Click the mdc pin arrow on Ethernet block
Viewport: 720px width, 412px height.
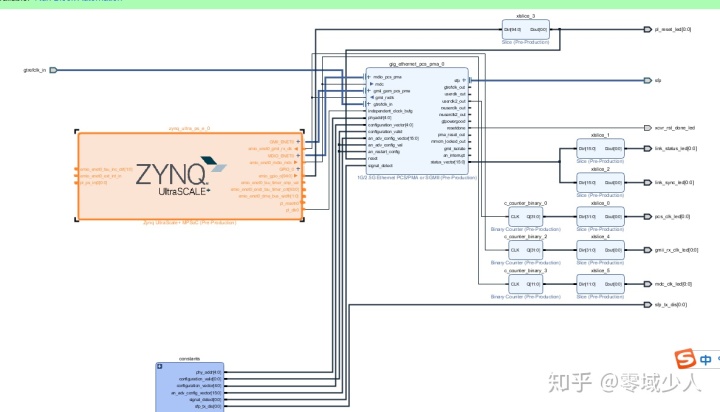(x=371, y=84)
